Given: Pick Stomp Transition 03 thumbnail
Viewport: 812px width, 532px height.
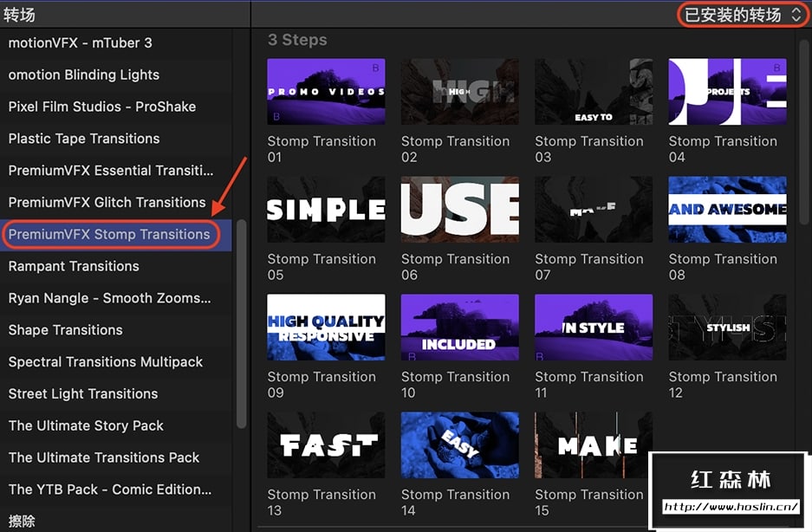Looking at the screenshot, I should (x=594, y=92).
